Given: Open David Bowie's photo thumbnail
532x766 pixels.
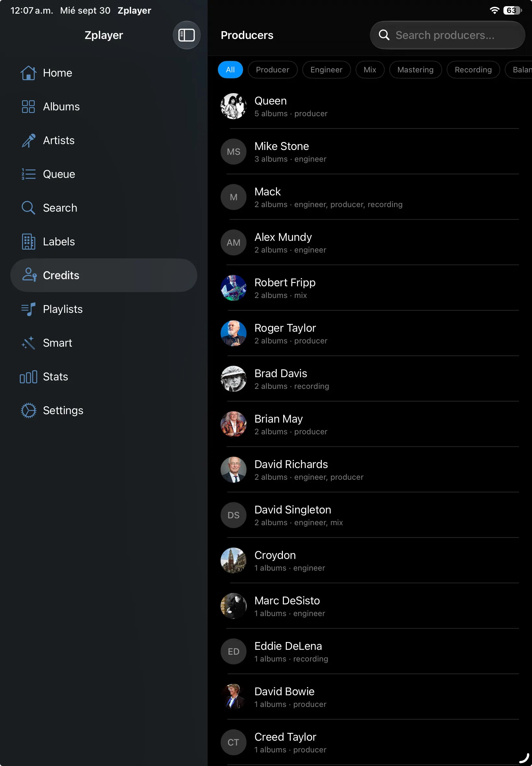Looking at the screenshot, I should coord(233,697).
